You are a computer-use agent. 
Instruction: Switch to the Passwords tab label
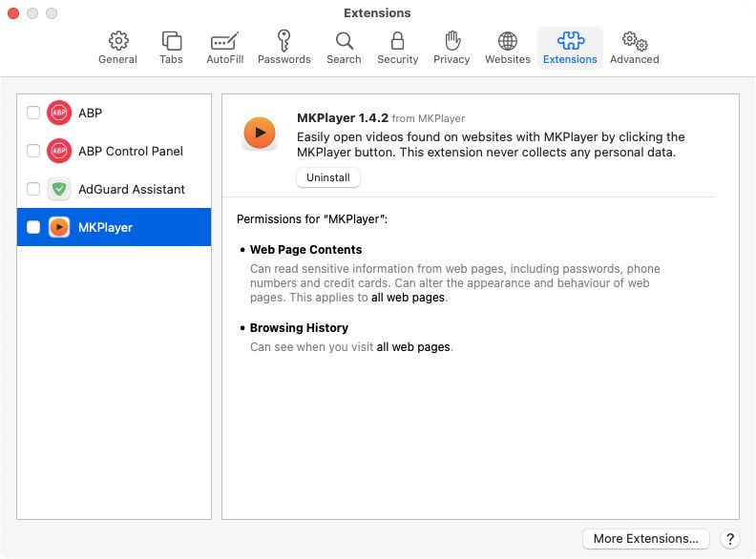tap(284, 59)
